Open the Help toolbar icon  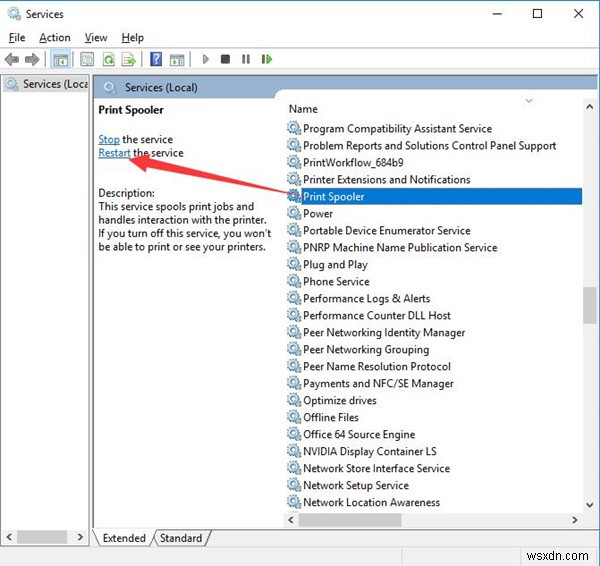coord(156,59)
